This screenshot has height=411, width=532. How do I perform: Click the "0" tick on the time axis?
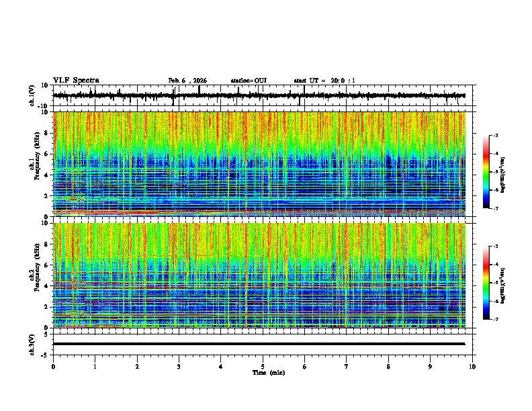coord(53,367)
